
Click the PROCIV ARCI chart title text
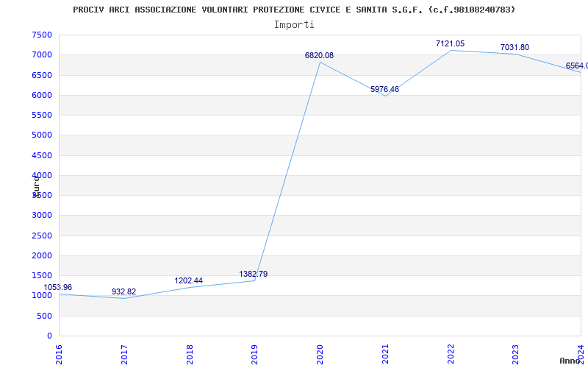pos(294,10)
